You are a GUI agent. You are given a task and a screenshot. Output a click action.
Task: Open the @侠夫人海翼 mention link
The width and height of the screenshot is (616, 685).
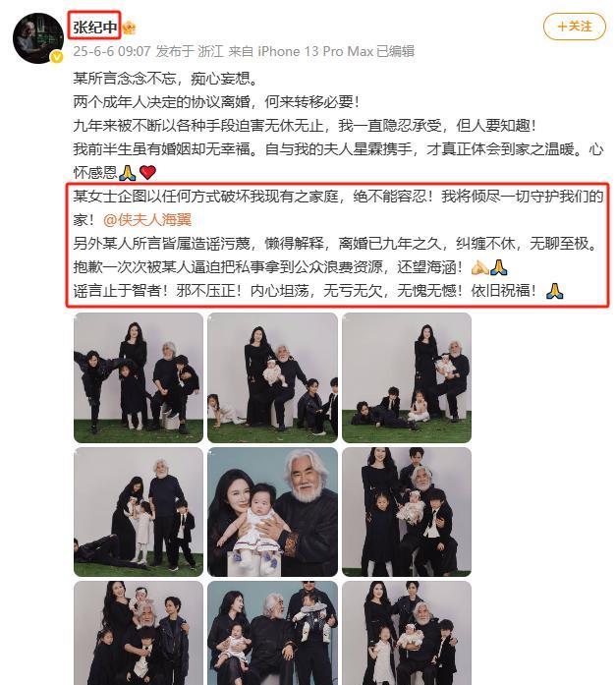[147, 220]
